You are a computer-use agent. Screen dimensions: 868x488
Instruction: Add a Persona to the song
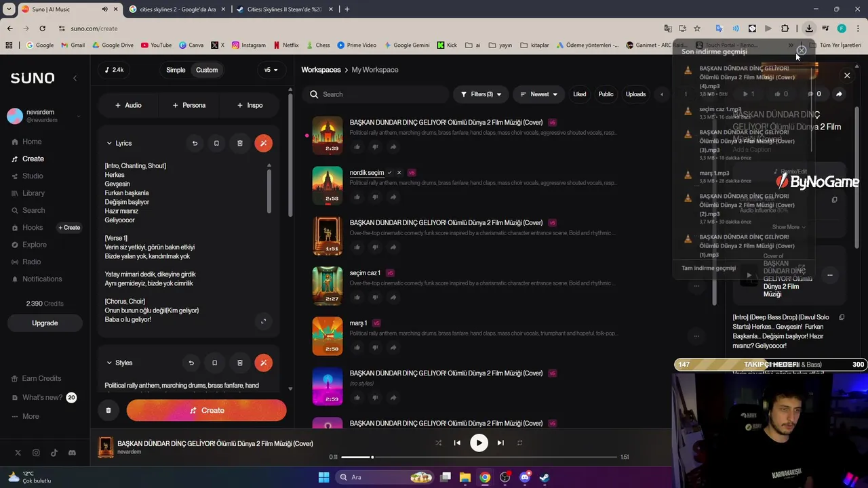point(189,105)
